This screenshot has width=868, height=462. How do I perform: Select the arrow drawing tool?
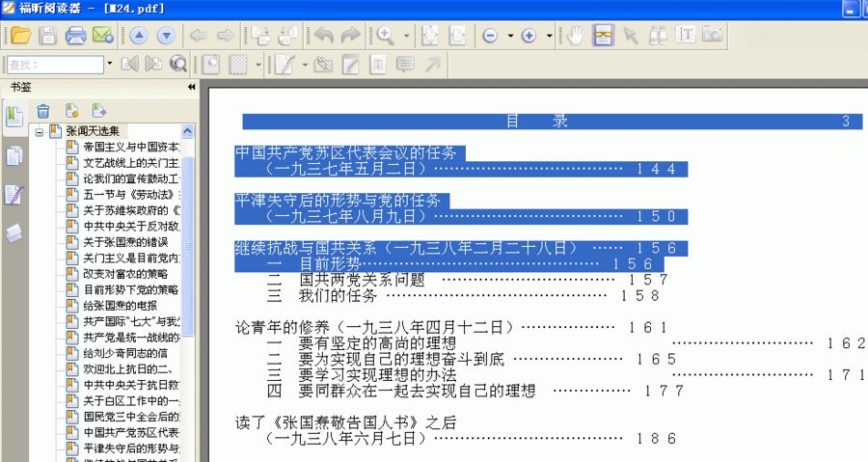(433, 65)
